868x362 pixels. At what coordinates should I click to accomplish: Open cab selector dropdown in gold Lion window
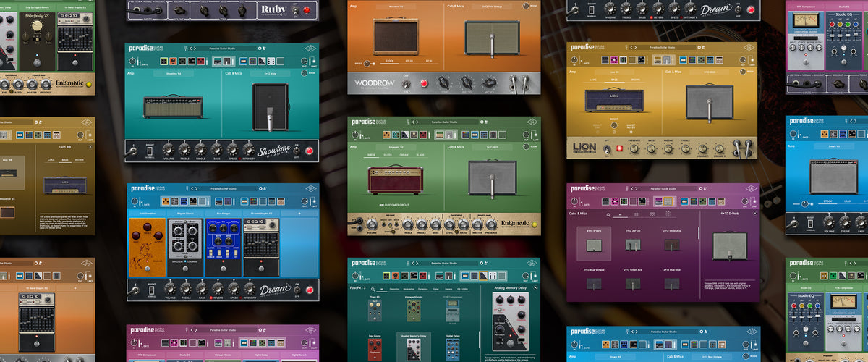tap(710, 72)
